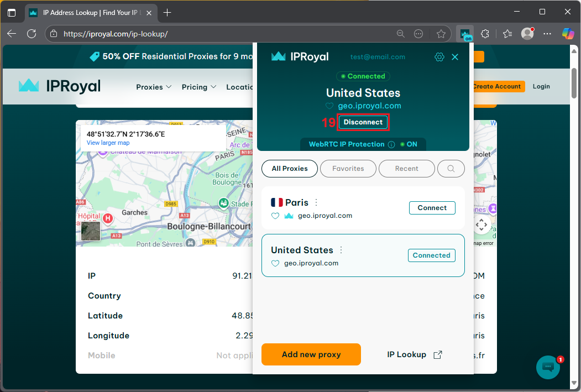Click the Create Account button
The height and width of the screenshot is (392, 581).
(x=499, y=86)
